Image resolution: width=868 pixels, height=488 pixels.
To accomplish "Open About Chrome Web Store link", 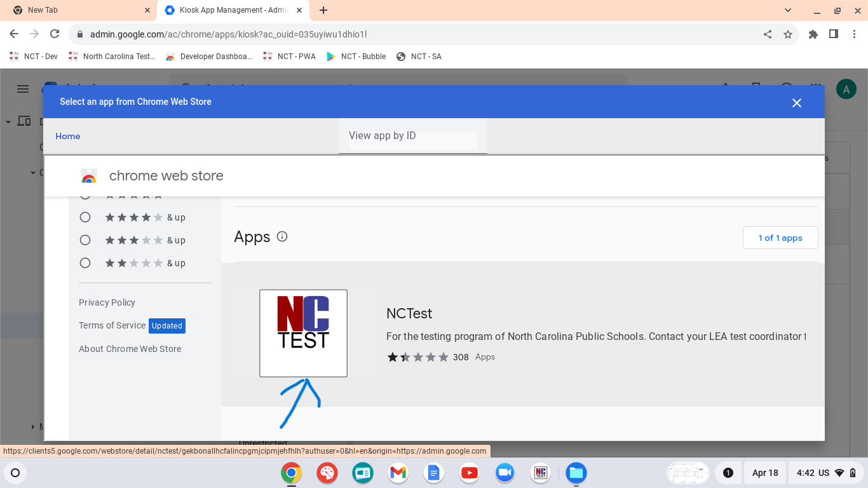I will (130, 349).
